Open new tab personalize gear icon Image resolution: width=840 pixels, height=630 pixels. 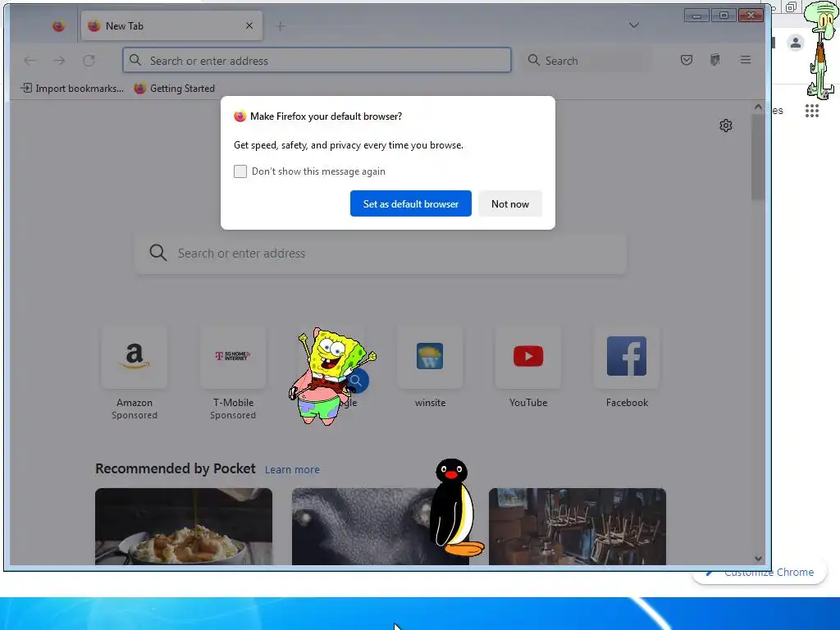click(726, 126)
